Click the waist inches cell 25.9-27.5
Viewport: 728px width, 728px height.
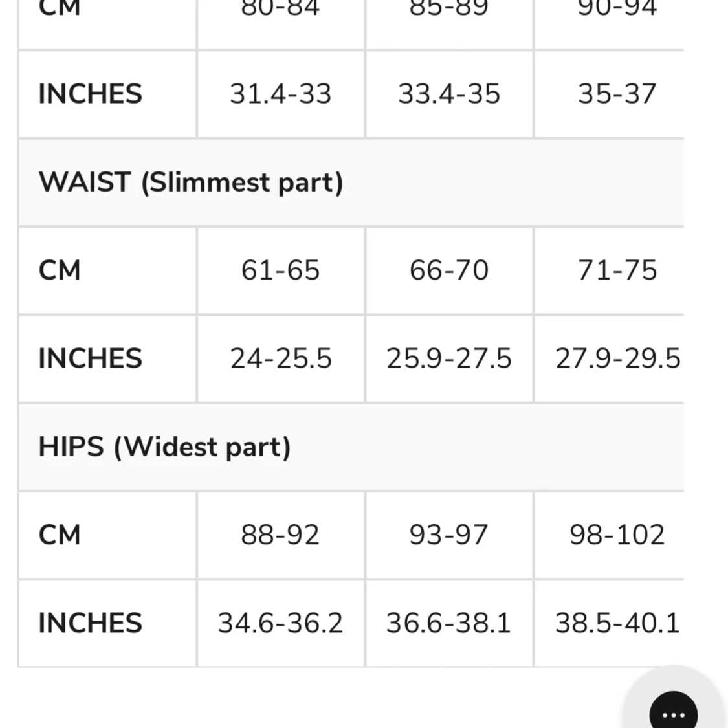(x=449, y=358)
